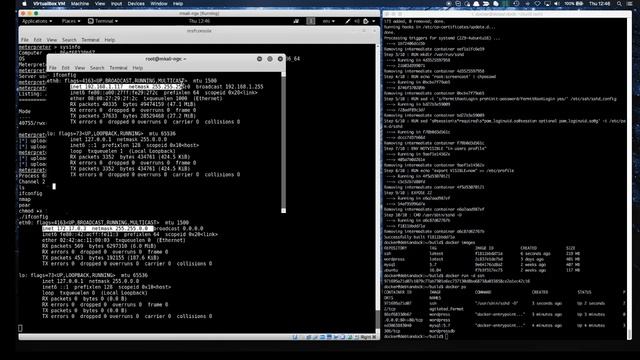Open the Input menu in macOS bar
Viewport: 640px width, 360px height.
click(116, 4)
